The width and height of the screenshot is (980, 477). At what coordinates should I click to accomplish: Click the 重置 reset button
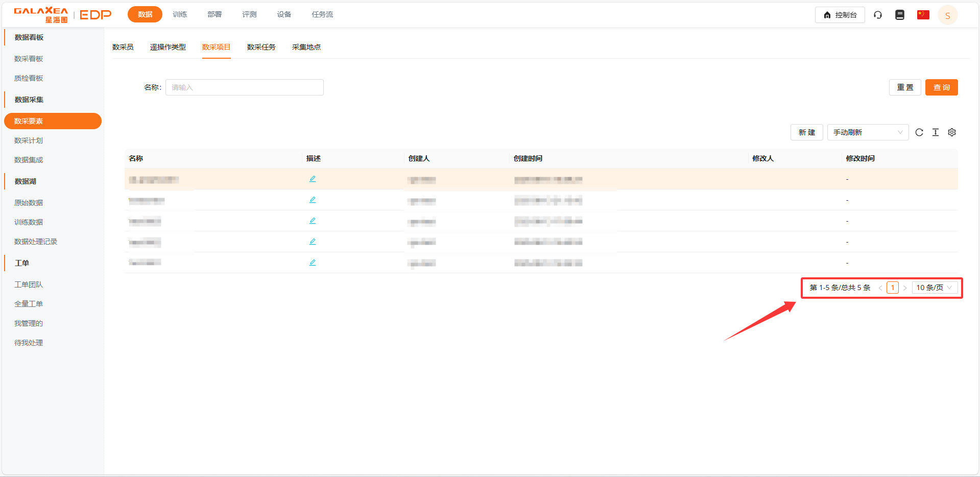pyautogui.click(x=905, y=87)
